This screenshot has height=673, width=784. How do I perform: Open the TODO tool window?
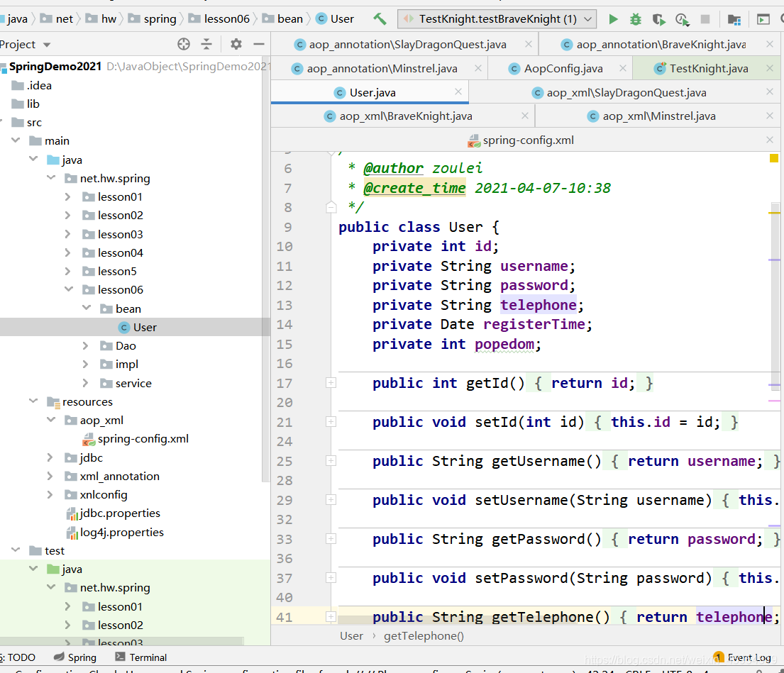pyautogui.click(x=18, y=657)
